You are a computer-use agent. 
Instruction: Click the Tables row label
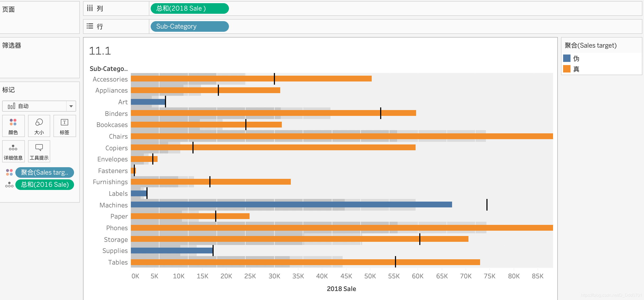(x=118, y=262)
